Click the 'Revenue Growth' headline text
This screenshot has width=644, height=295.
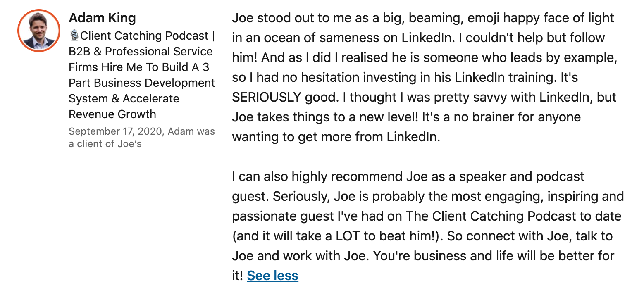point(112,114)
